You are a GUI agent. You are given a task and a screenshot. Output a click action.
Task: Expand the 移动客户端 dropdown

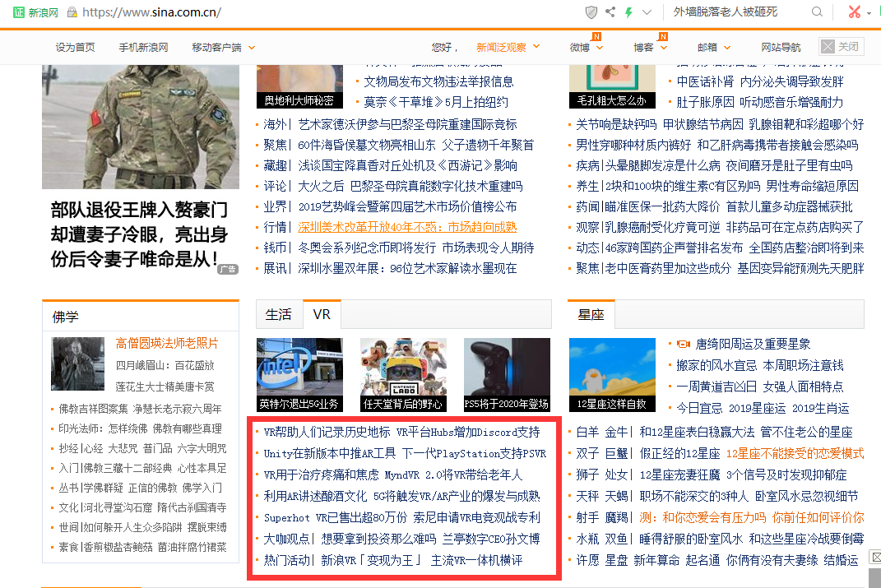click(x=224, y=48)
